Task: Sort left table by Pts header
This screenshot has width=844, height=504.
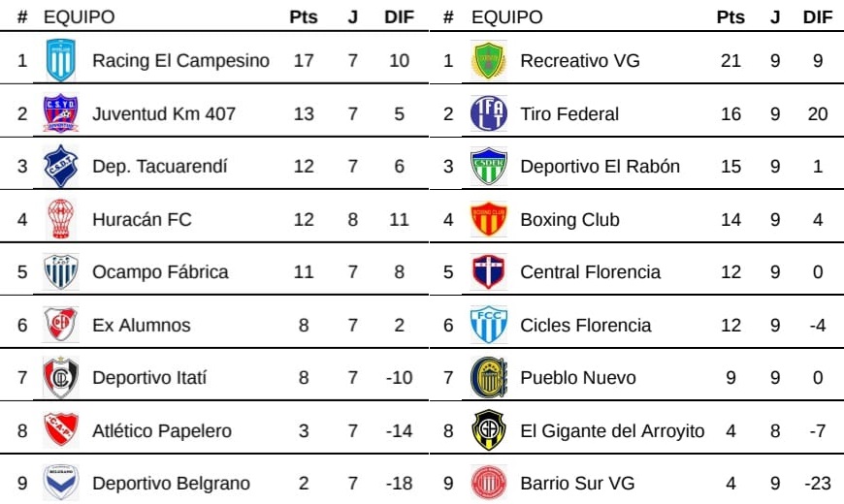Action: pos(304,17)
